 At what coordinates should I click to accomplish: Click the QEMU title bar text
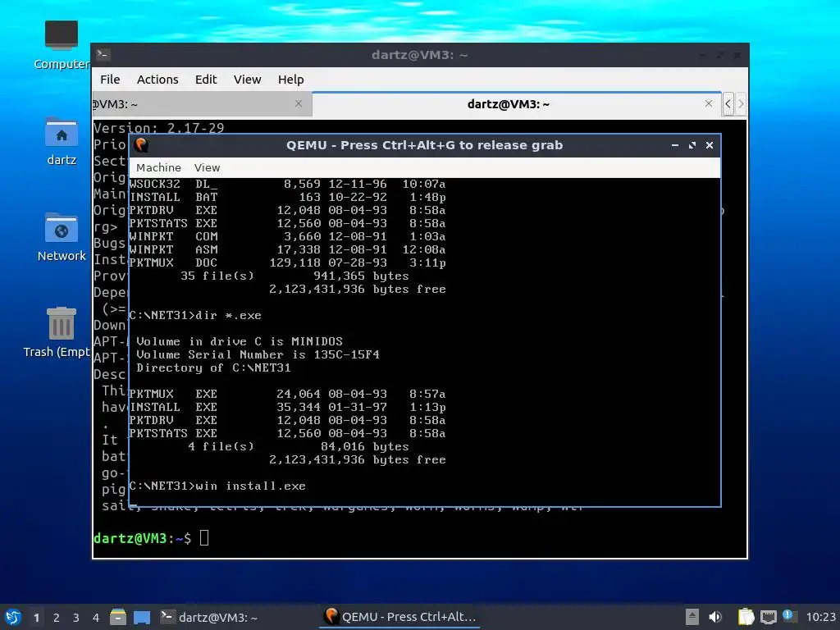pyautogui.click(x=424, y=145)
